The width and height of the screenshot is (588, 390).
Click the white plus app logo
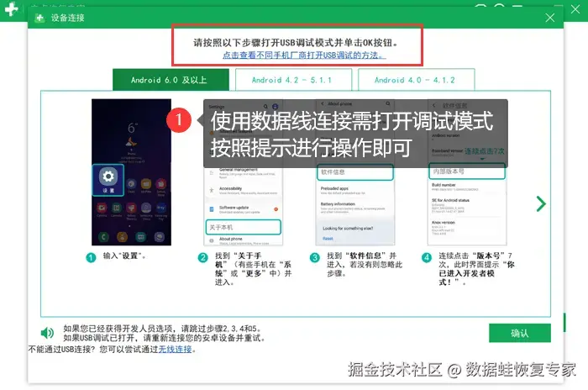[11, 9]
